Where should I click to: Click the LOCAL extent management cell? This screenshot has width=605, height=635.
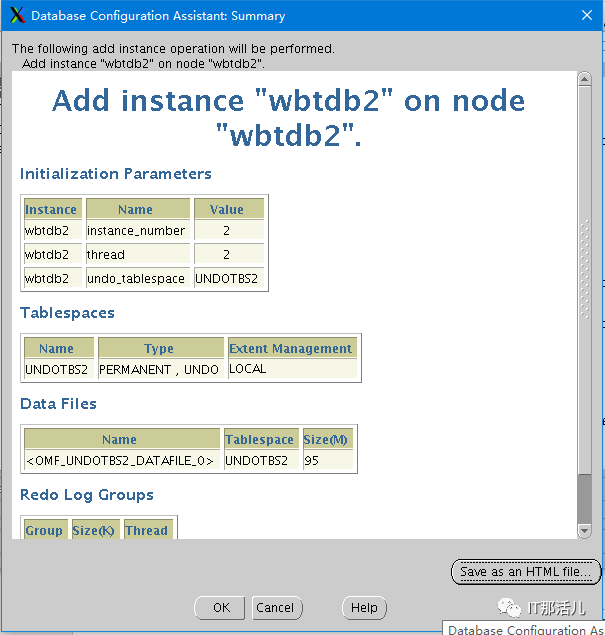[x=292, y=369]
